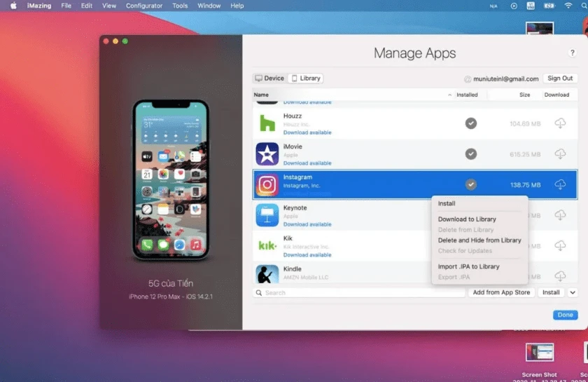This screenshot has height=382, width=588.
Task: Click the cloud download icon for Kik
Action: click(560, 245)
